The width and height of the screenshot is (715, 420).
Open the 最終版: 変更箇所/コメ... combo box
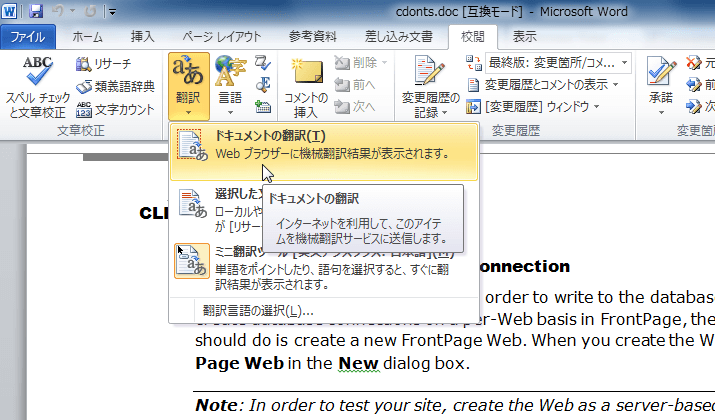point(558,63)
